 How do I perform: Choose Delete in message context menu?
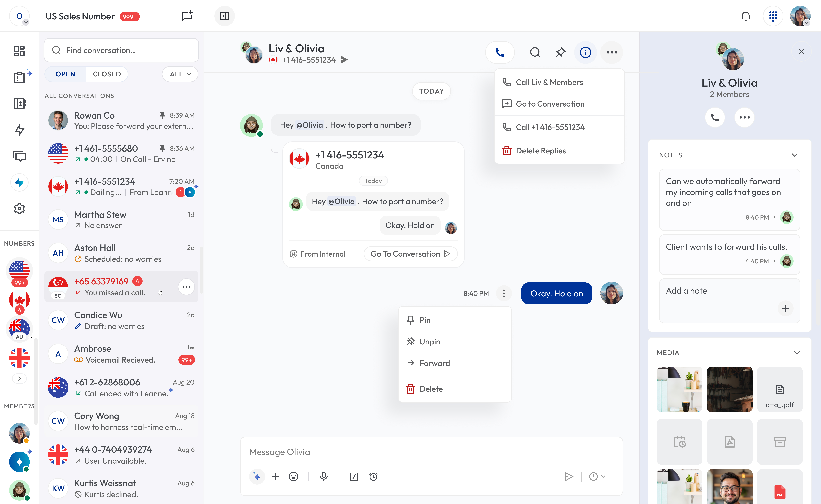pos(455,389)
